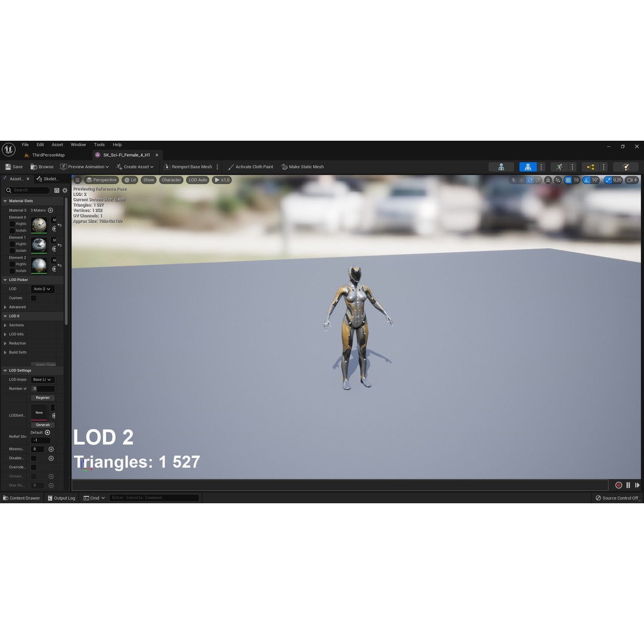
Task: Open the Create Asset dropdown
Action: coord(135,167)
